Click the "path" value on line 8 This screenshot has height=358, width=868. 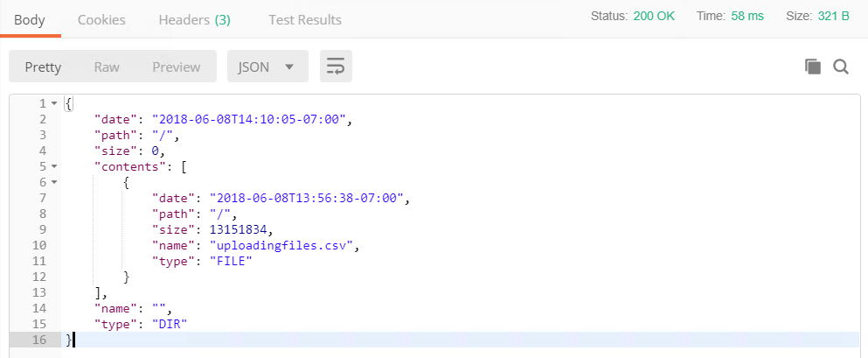click(x=220, y=214)
